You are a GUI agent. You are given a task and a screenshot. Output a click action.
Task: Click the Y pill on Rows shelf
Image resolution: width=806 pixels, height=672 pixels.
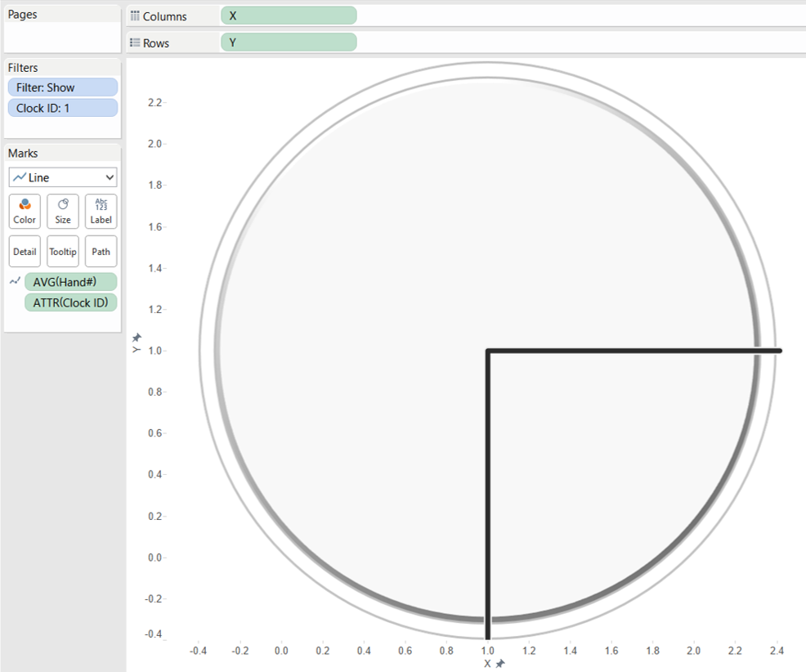point(289,43)
